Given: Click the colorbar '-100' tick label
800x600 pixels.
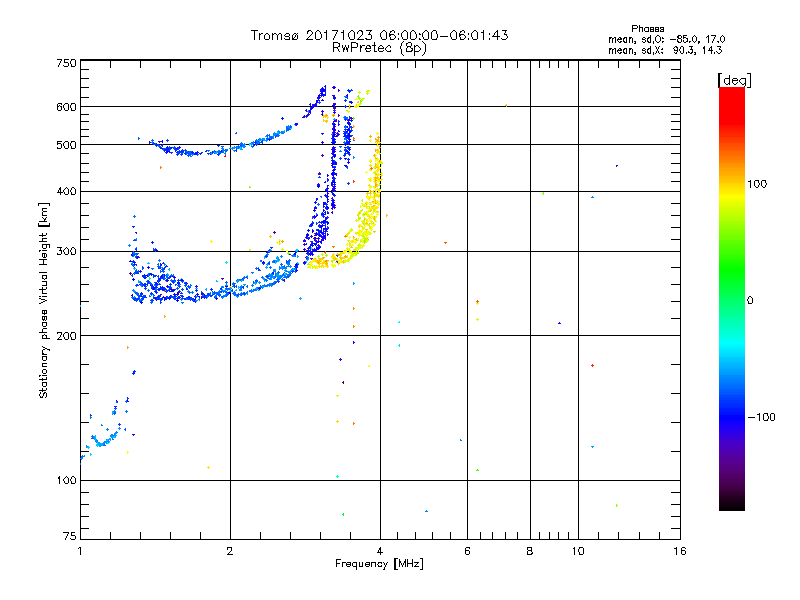Looking at the screenshot, I should point(762,417).
